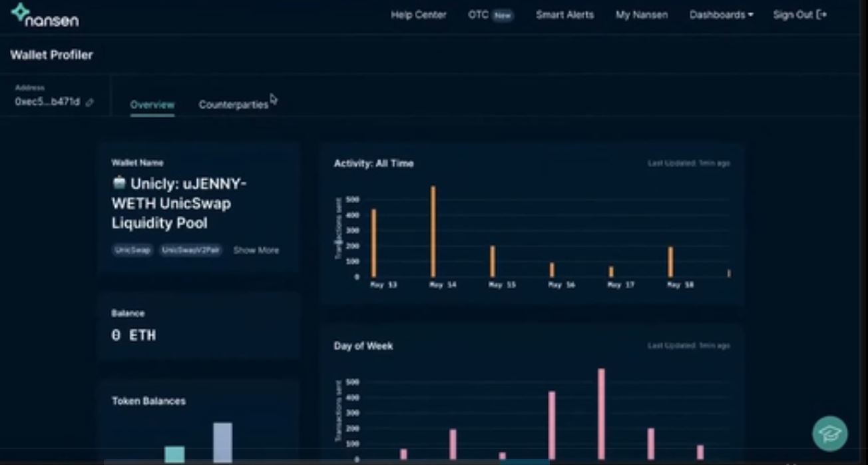
Task: Click the contract icon before the Unicly wallet name
Action: point(119,183)
